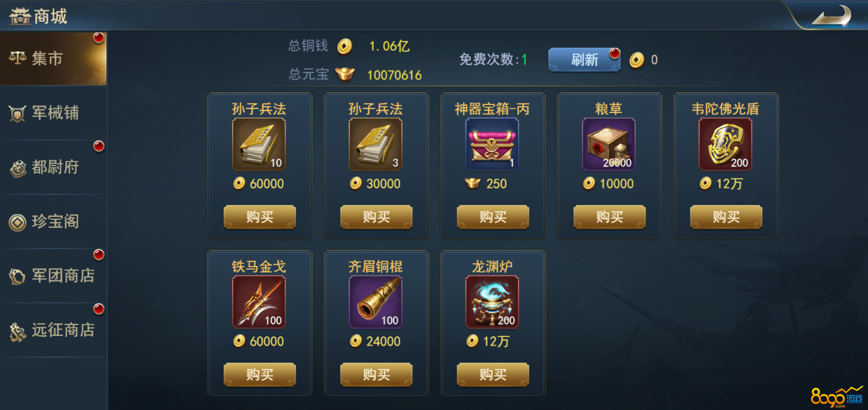Click the blue 刷新 refresh button

point(584,60)
